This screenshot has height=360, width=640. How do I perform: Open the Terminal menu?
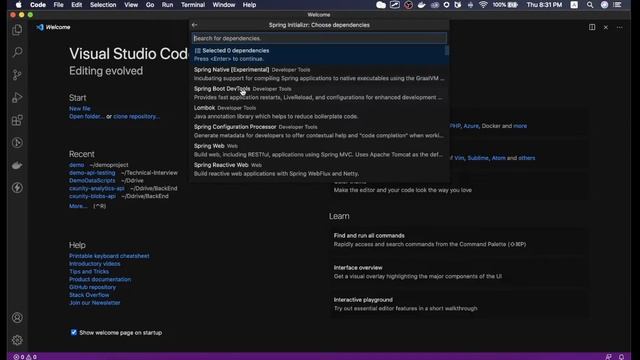[193, 5]
